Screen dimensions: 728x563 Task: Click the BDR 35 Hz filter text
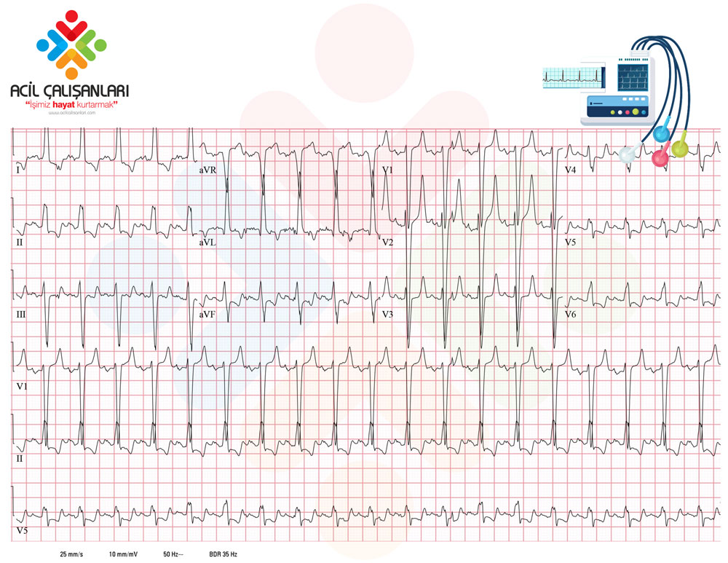pyautogui.click(x=223, y=554)
